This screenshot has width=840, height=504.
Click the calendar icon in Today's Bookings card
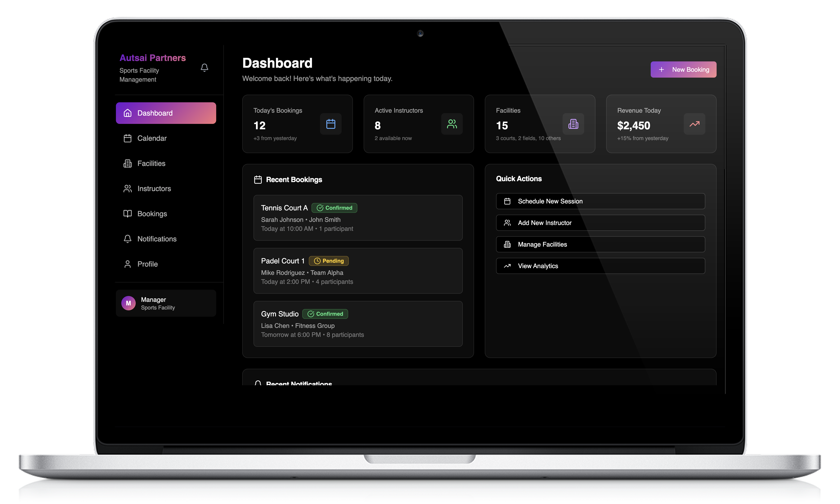pyautogui.click(x=331, y=124)
